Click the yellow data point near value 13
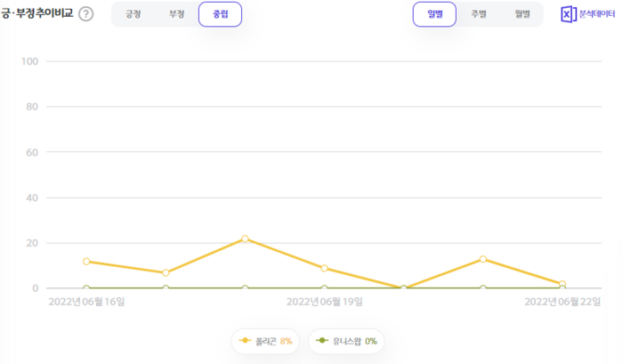Image resolution: width=623 pixels, height=364 pixels. tap(482, 259)
